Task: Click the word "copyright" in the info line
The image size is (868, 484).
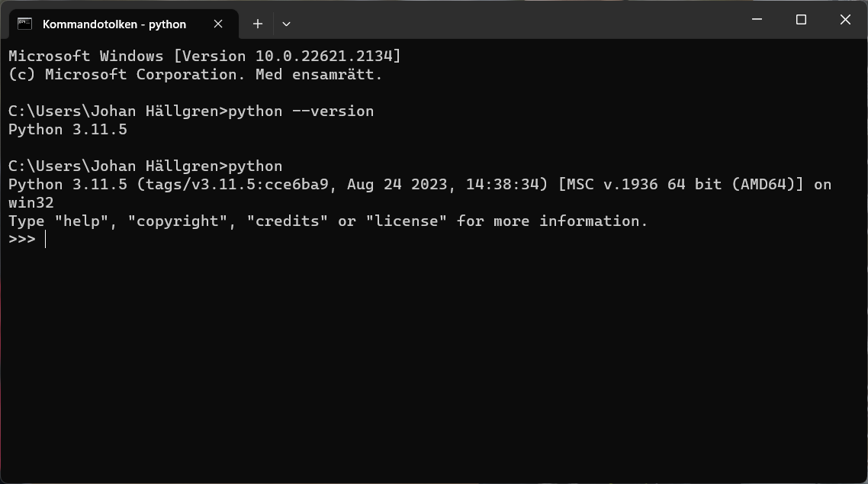Action: tap(178, 221)
